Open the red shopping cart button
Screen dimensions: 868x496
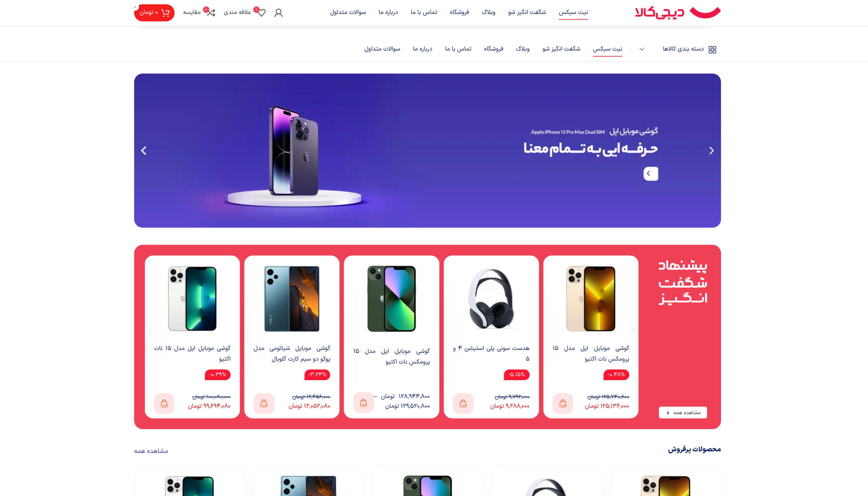154,13
